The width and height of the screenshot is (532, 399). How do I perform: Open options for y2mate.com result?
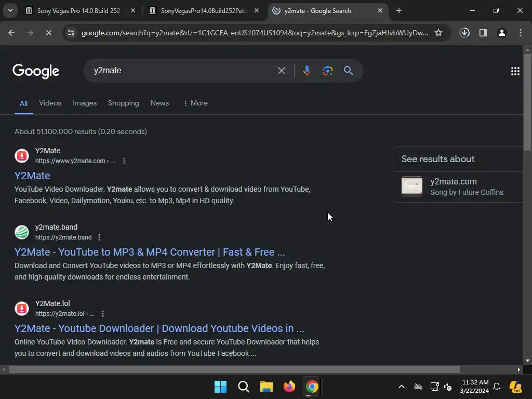[124, 161]
